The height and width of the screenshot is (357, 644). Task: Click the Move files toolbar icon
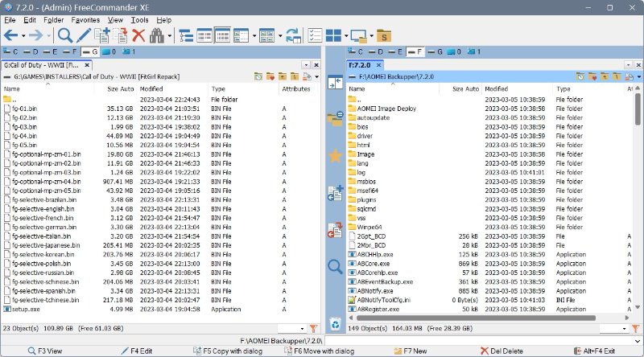pos(120,35)
